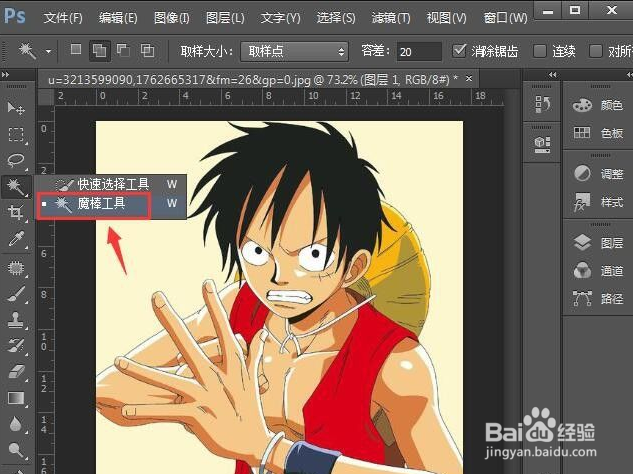Screen dimensions: 633x474
Task: Select the Blur tool
Action: coord(16,424)
